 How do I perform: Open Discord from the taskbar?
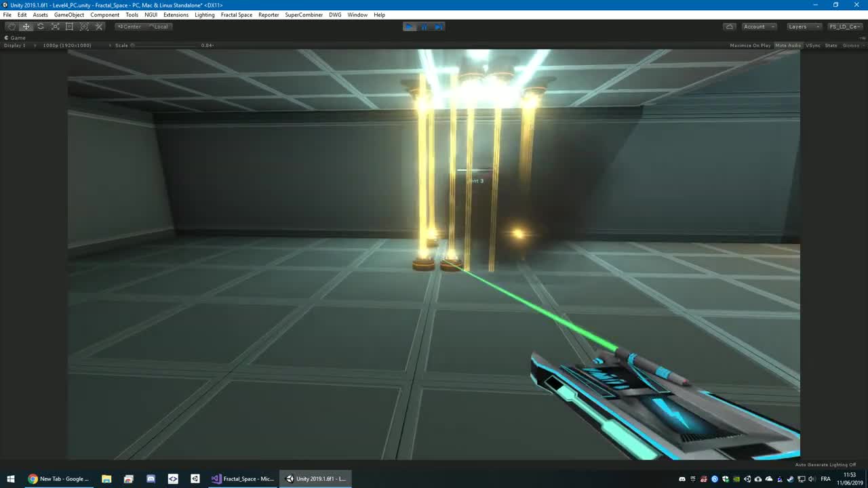151,479
